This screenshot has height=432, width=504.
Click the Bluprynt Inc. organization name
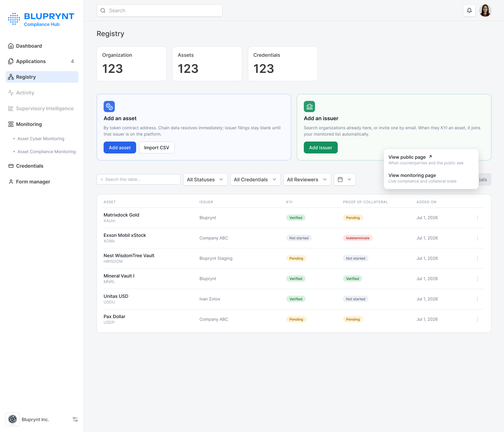coord(35,419)
